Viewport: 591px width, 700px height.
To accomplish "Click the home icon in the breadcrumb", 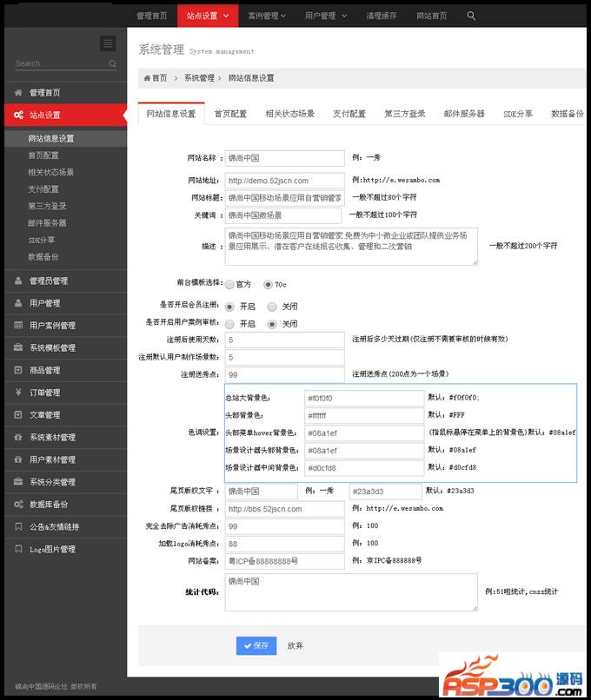I will pyautogui.click(x=146, y=78).
